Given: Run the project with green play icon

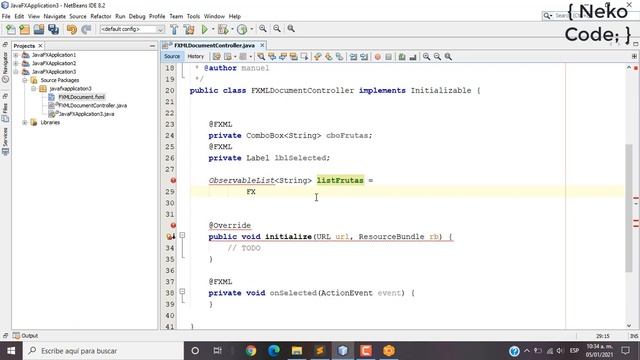Looking at the screenshot, I should click(205, 29).
